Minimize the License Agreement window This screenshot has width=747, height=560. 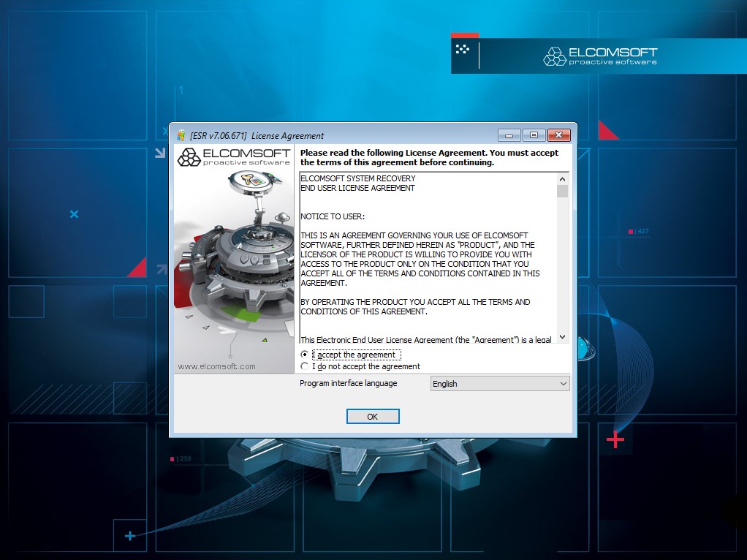coord(509,135)
